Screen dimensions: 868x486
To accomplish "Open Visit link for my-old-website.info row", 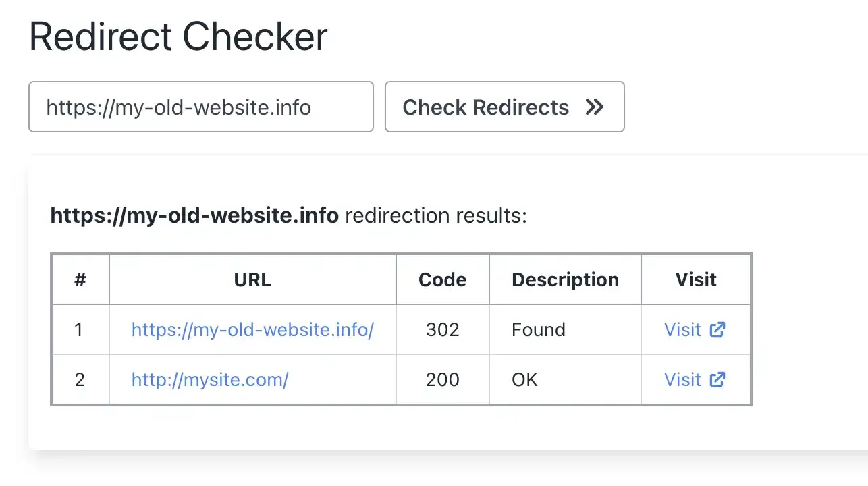I will point(684,329).
